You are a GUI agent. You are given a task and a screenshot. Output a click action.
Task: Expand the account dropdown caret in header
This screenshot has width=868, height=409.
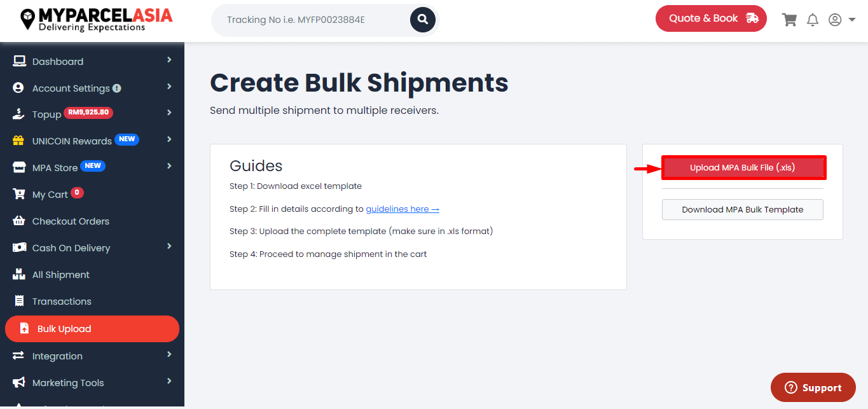click(x=852, y=20)
